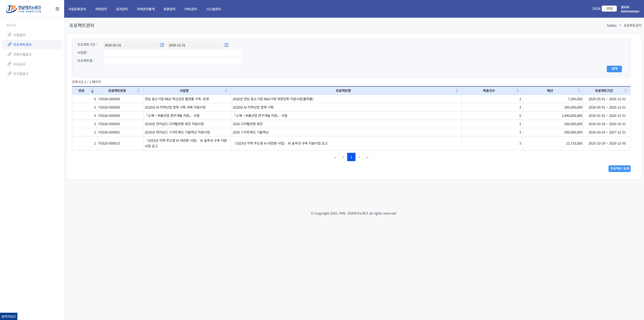Go to pagination page 1

(351, 157)
